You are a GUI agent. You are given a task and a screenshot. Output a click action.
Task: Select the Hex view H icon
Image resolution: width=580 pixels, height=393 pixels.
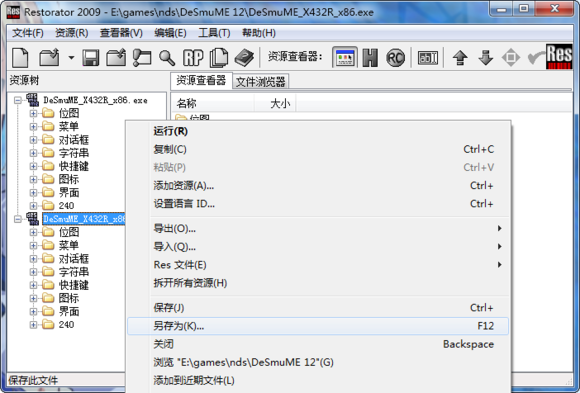[x=370, y=58]
